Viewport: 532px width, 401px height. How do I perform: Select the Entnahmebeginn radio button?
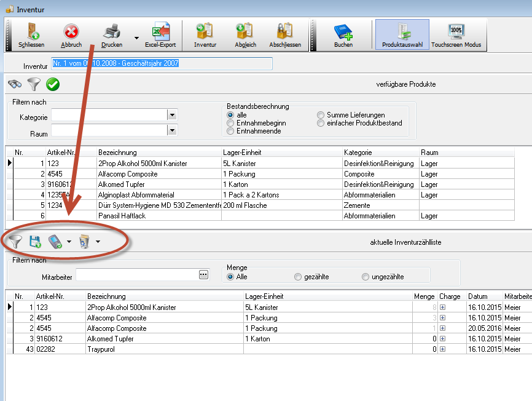[x=231, y=123]
